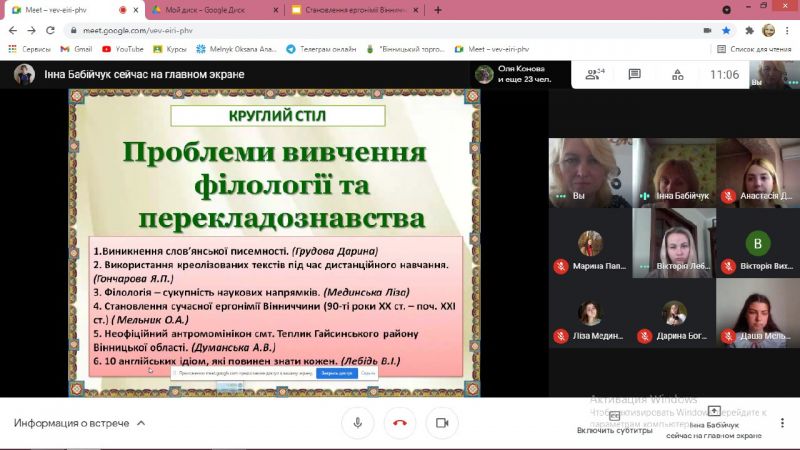The width and height of the screenshot is (800, 450).
Task: Open the participants list icon
Action: point(594,74)
